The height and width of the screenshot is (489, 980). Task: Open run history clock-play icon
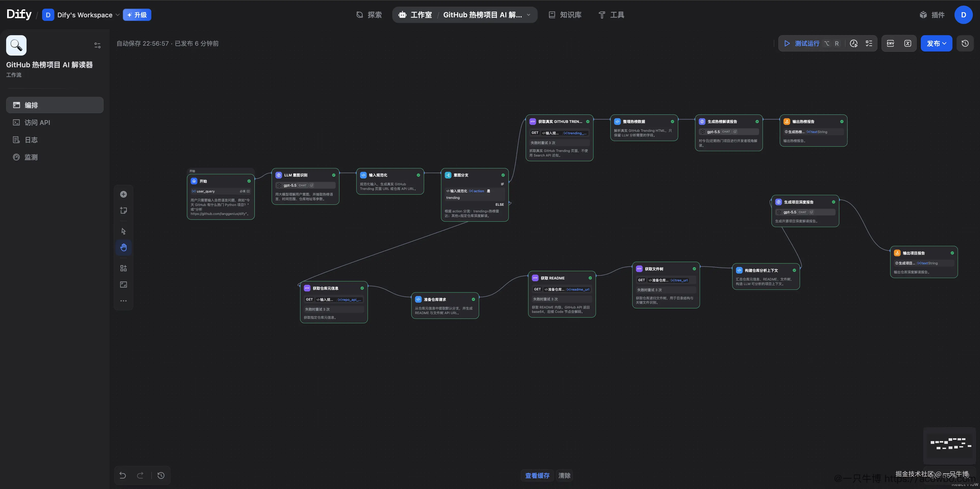click(x=853, y=43)
